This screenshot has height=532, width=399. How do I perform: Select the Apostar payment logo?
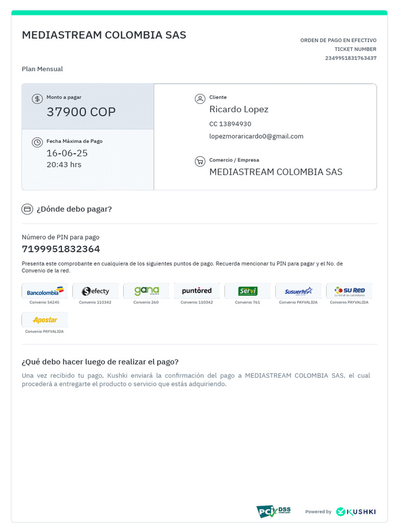point(45,320)
